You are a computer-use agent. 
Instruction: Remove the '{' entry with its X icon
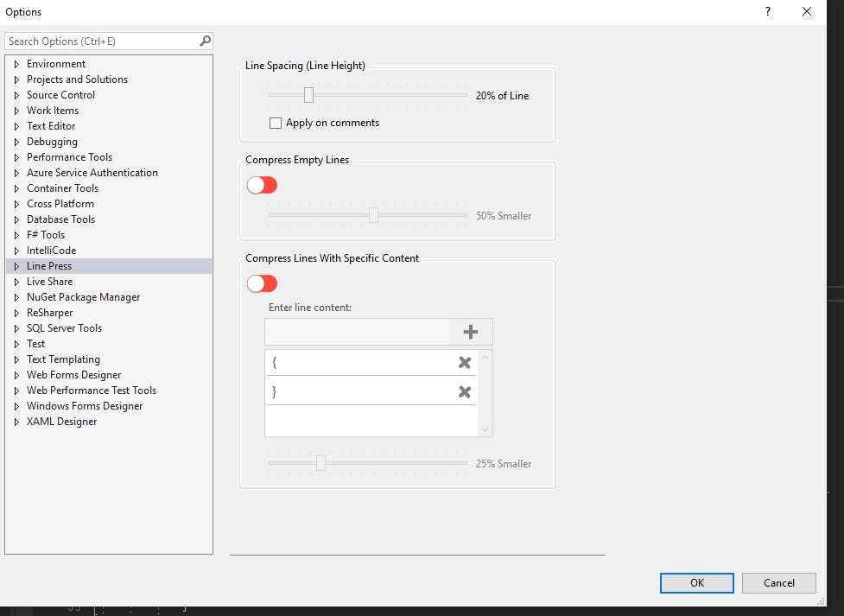tap(465, 363)
